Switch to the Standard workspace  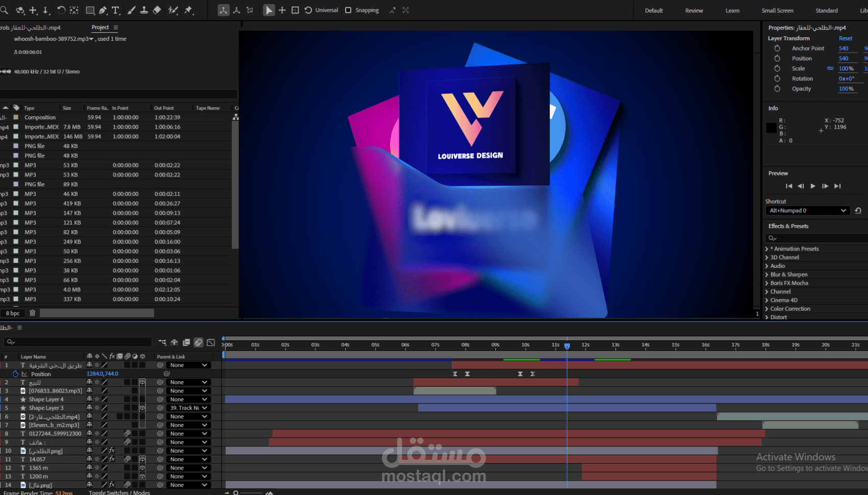point(826,11)
